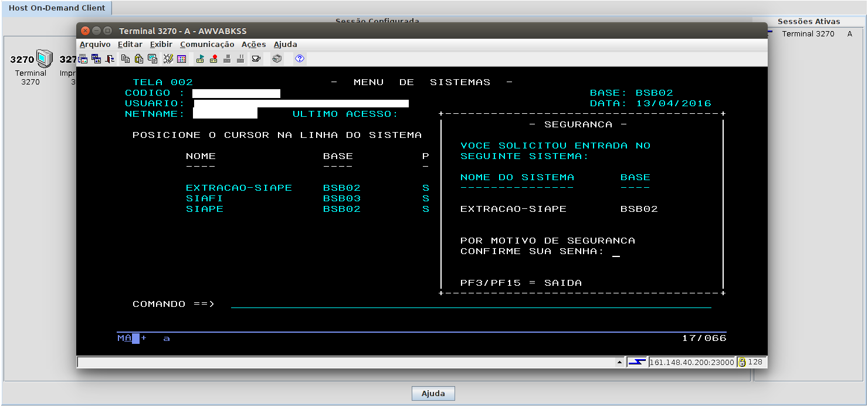Open the Arquivo menu
Image resolution: width=868 pixels, height=409 pixels.
[95, 45]
